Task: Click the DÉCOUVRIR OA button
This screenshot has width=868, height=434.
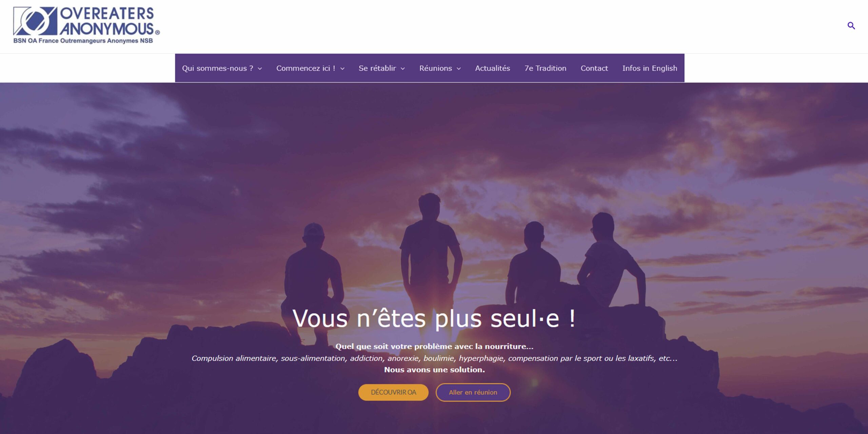Action: tap(393, 392)
